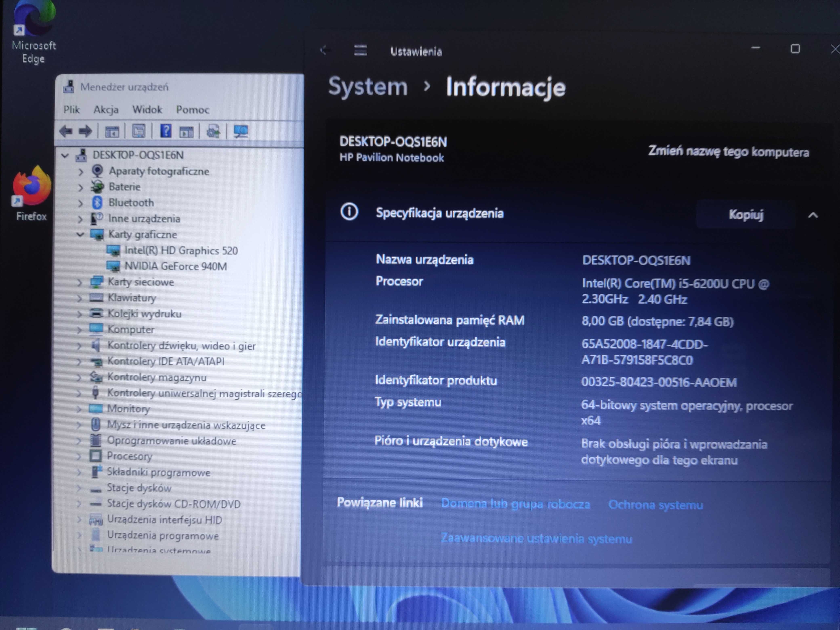Select the Komputer tree item

click(131, 329)
